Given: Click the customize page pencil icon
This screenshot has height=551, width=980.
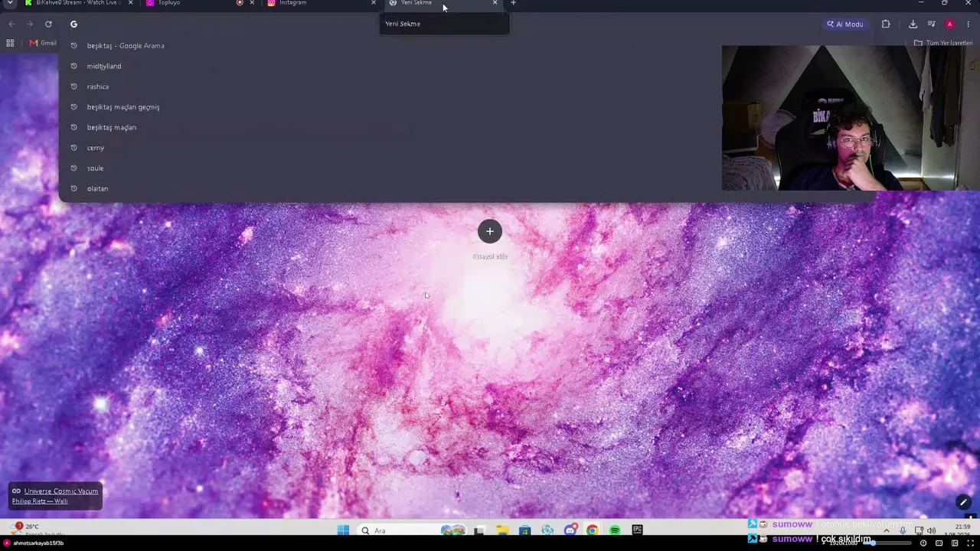Looking at the screenshot, I should coord(963,502).
